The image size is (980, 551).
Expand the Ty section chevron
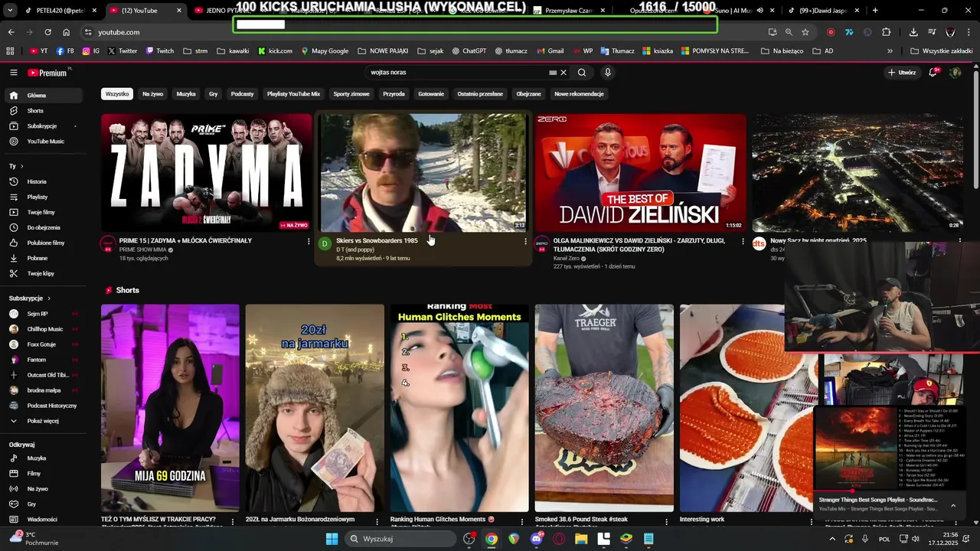click(21, 166)
